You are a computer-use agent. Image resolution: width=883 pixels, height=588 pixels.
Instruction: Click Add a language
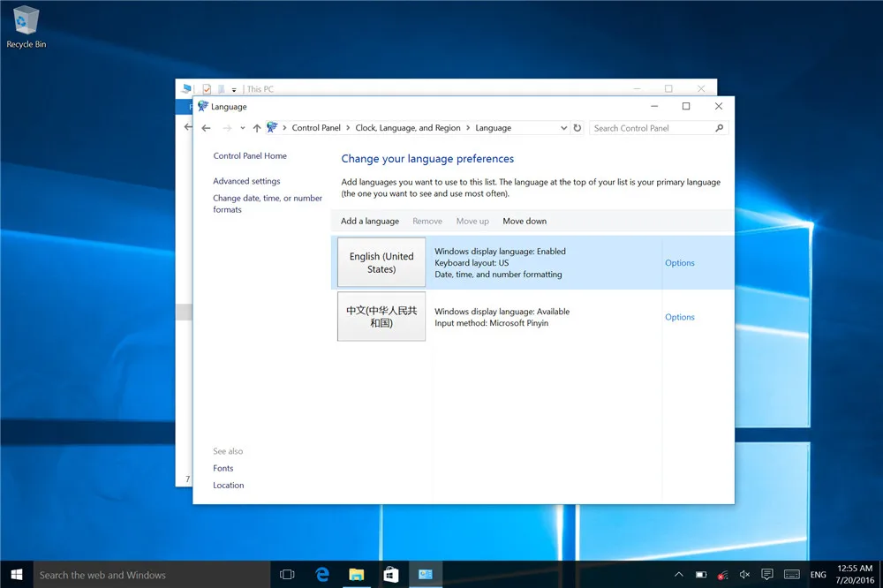coord(370,222)
